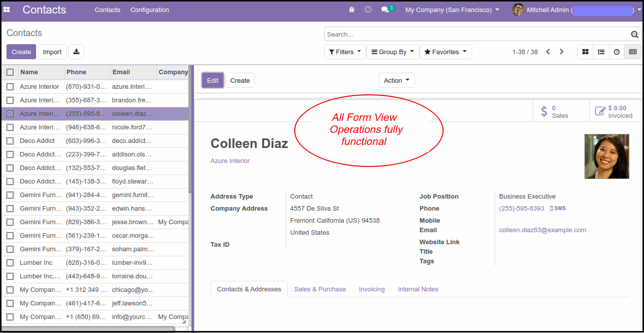This screenshot has width=644, height=333.
Task: Go to previous page arrow
Action: coord(548,52)
